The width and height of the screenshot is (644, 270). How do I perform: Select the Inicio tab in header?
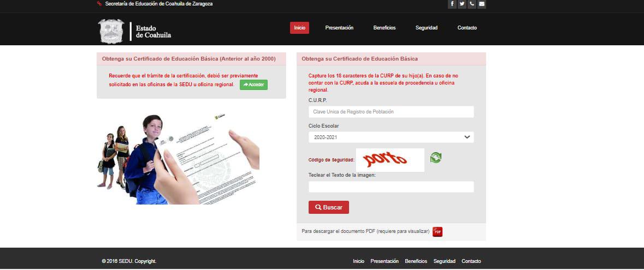click(x=299, y=28)
